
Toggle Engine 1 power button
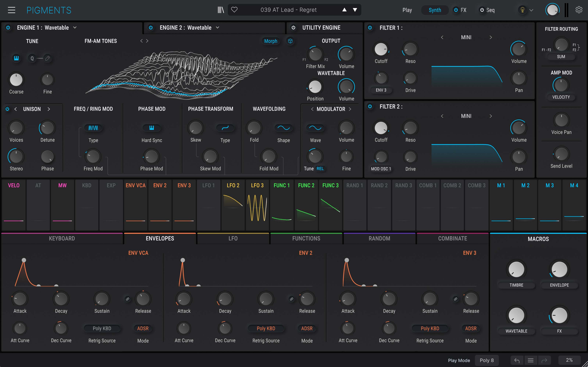click(x=8, y=28)
